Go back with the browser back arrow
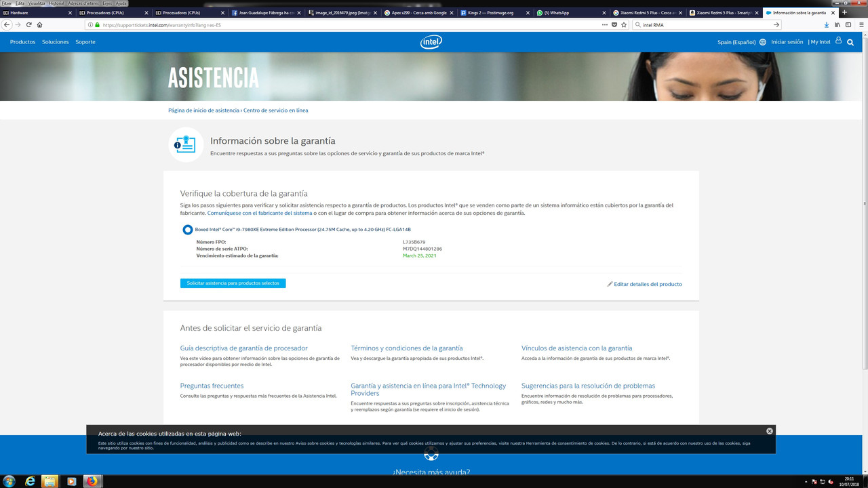Image resolution: width=868 pixels, height=488 pixels. click(x=7, y=24)
